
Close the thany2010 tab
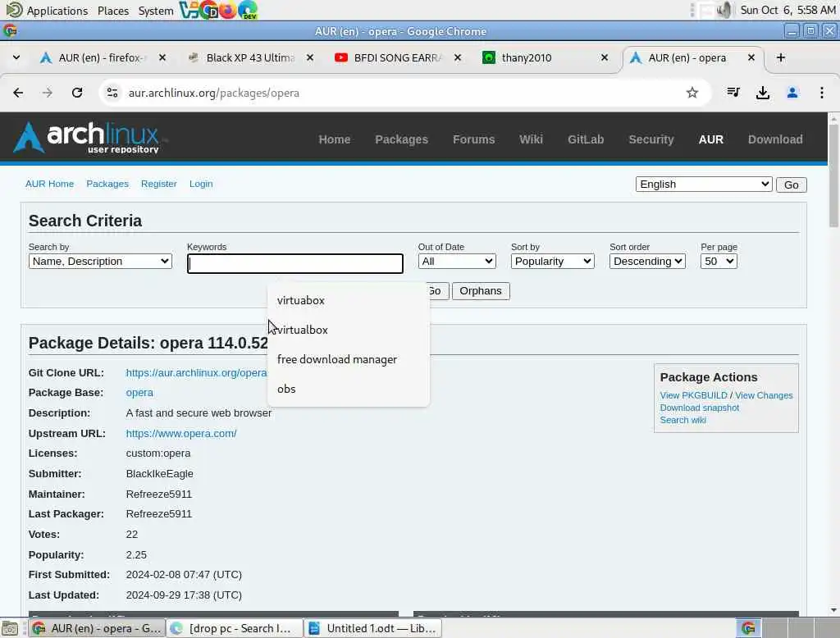click(x=605, y=57)
